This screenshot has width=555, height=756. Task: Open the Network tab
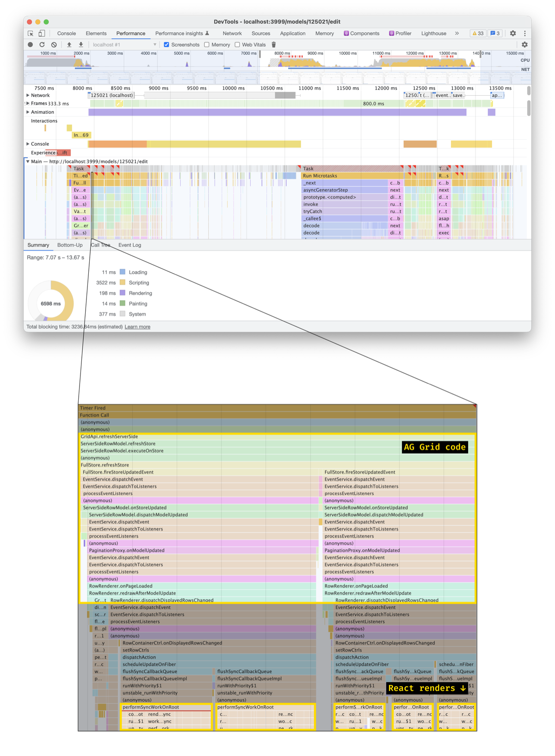(x=232, y=33)
